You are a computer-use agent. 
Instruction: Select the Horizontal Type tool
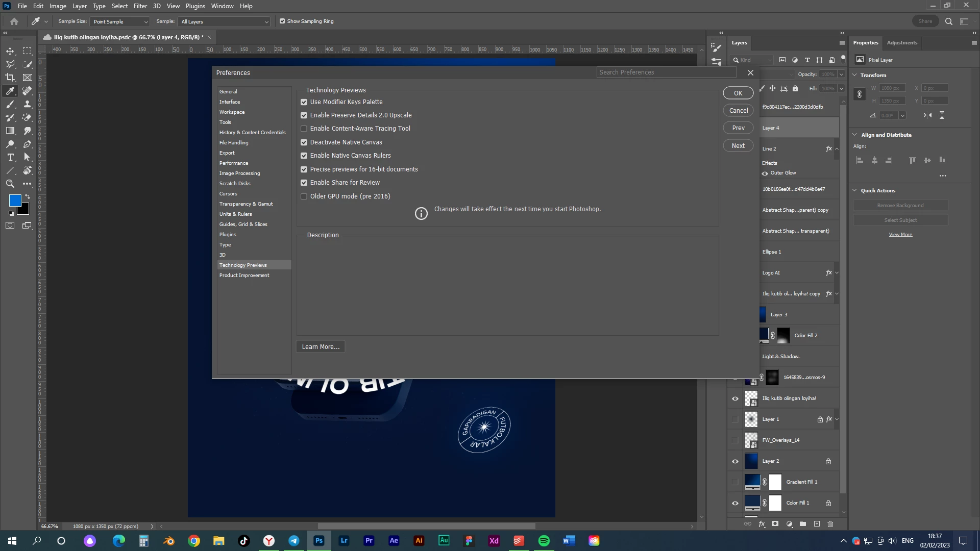tap(10, 157)
